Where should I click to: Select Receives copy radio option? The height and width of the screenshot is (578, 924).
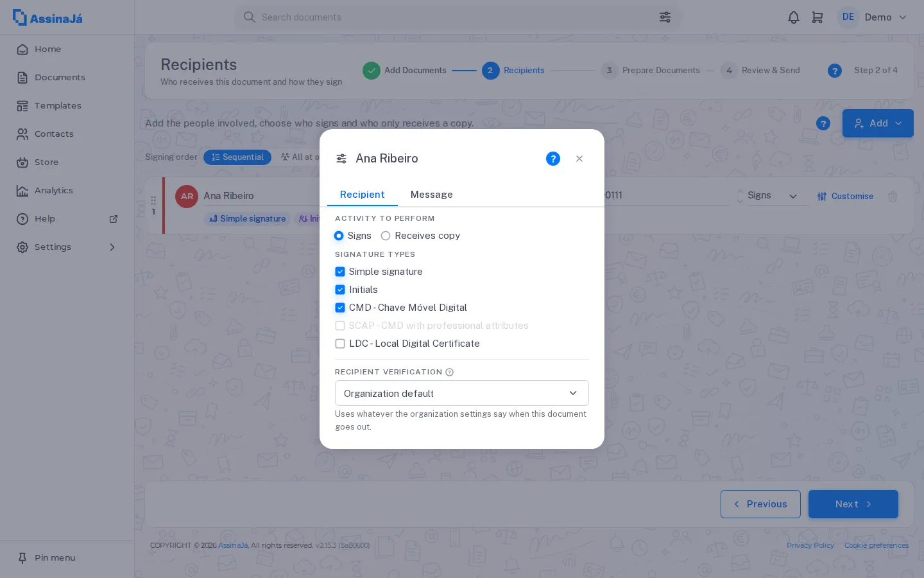(x=386, y=236)
